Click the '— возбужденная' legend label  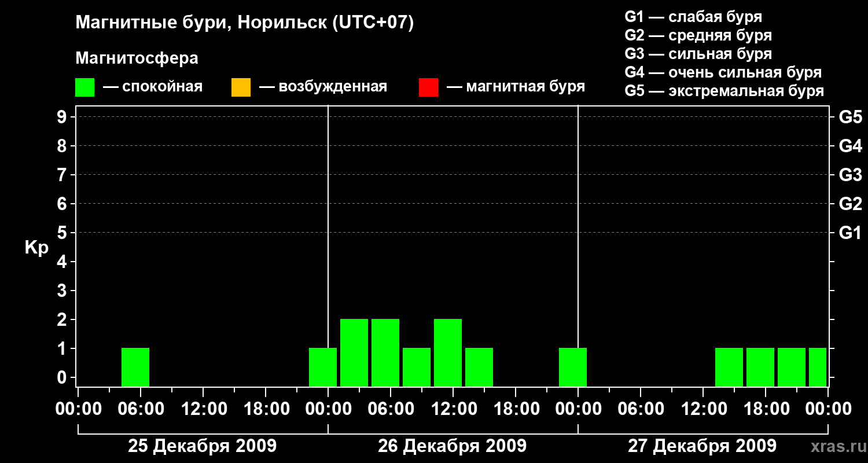[x=323, y=87]
